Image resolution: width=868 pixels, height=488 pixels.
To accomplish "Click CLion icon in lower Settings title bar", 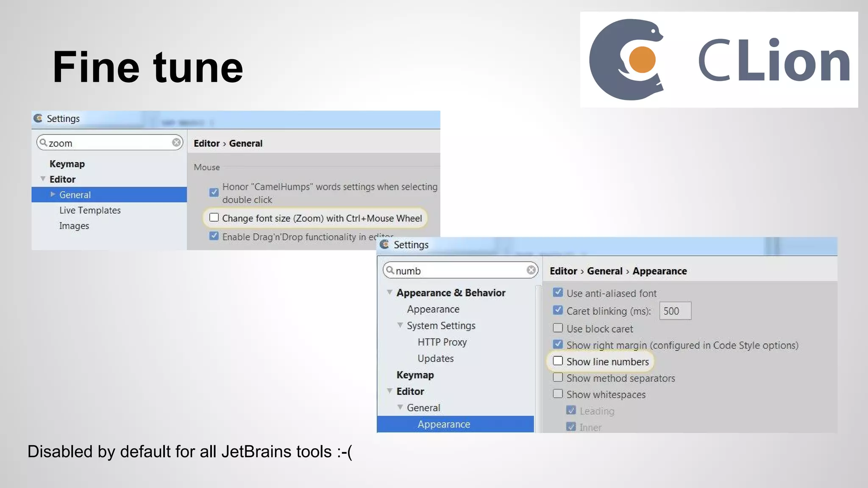I will pos(385,244).
